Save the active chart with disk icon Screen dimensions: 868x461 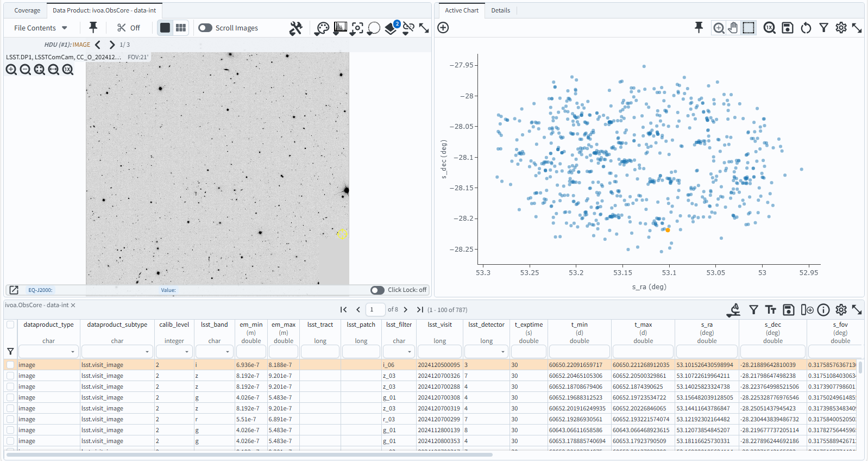coord(788,28)
